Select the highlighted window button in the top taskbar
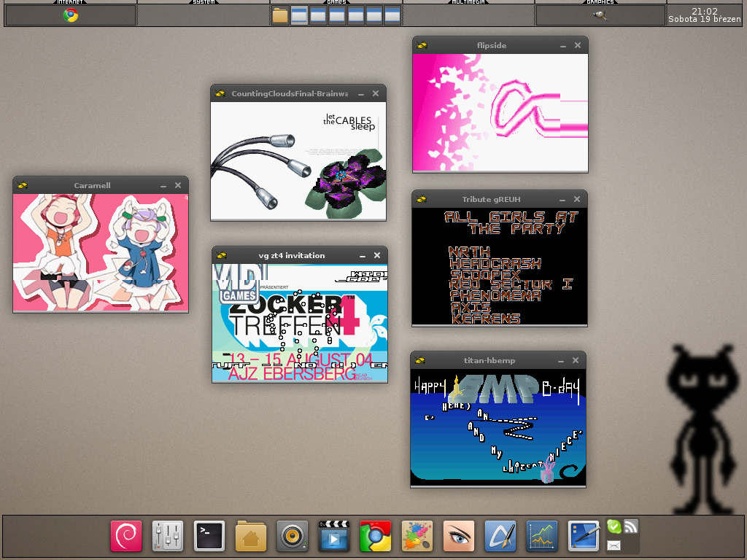 [298, 16]
